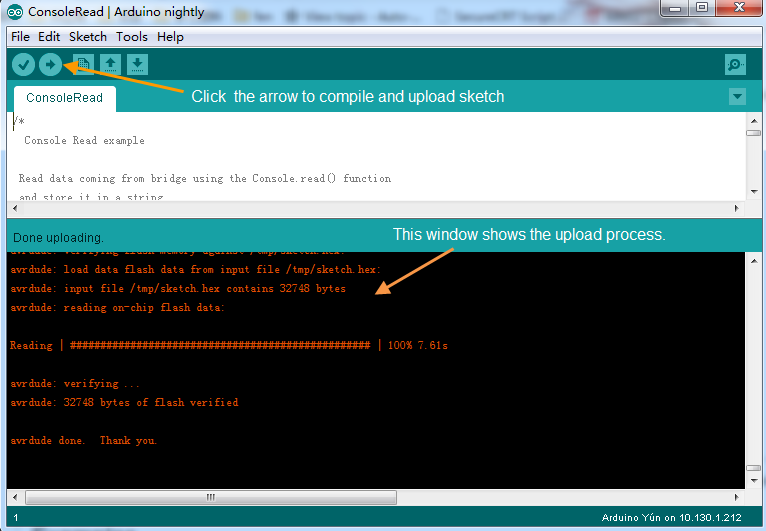Click 'avrdude: reading on-chip flash data' line
Screen dimensions: 766x531
click(117, 308)
